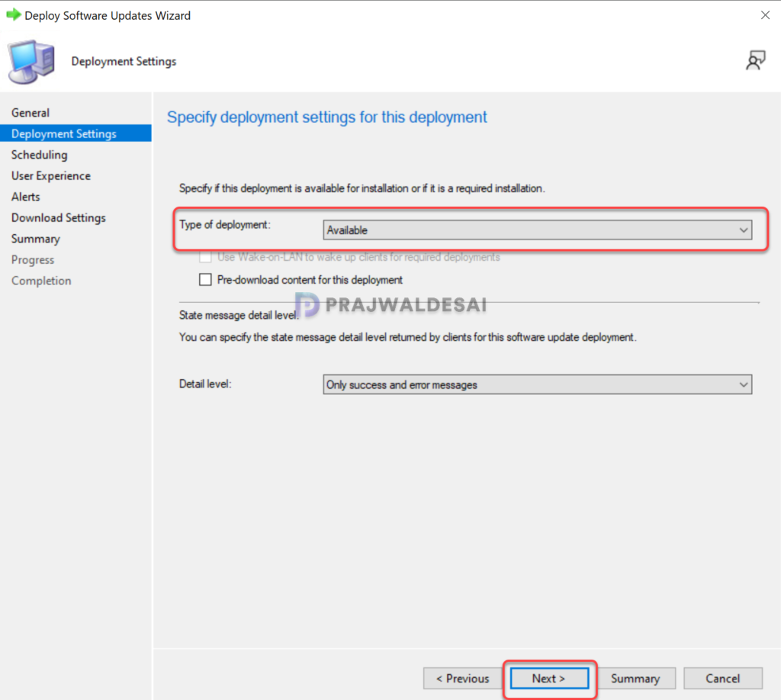Click the 'Type of deployment:' label
The image size is (781, 700).
225,224
